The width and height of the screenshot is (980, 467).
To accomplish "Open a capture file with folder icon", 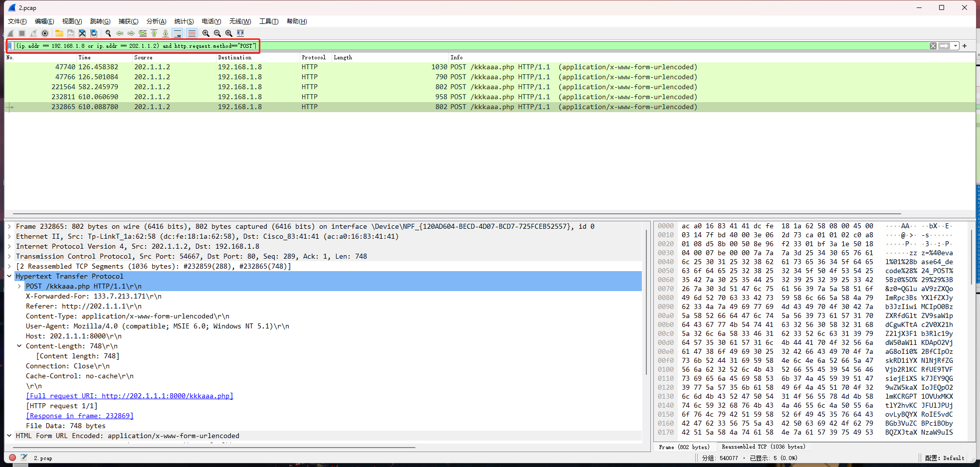I will 59,33.
